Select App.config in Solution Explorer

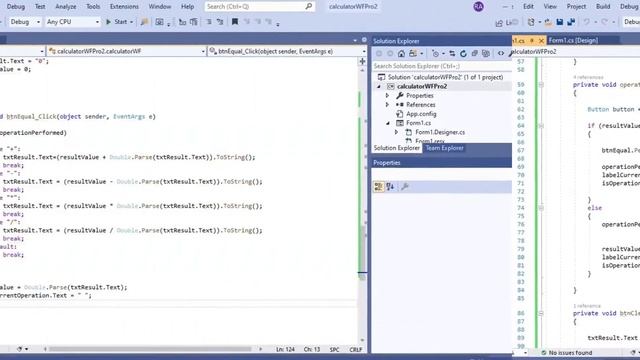(x=421, y=114)
